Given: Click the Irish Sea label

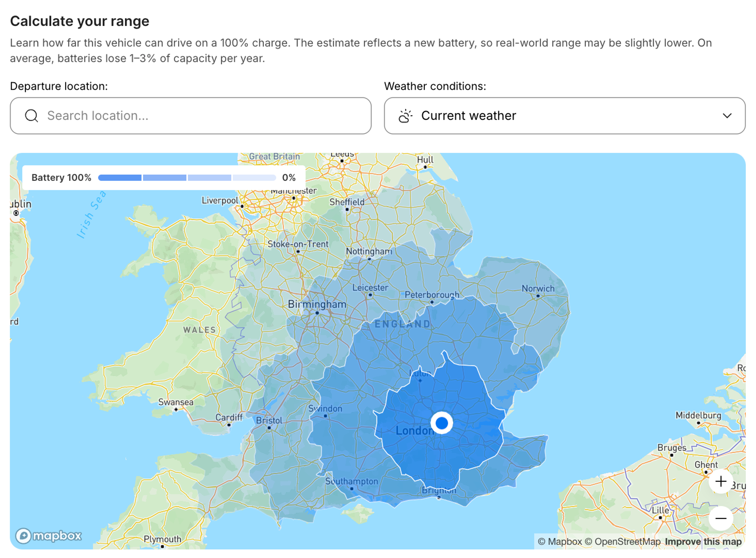Looking at the screenshot, I should point(91,215).
